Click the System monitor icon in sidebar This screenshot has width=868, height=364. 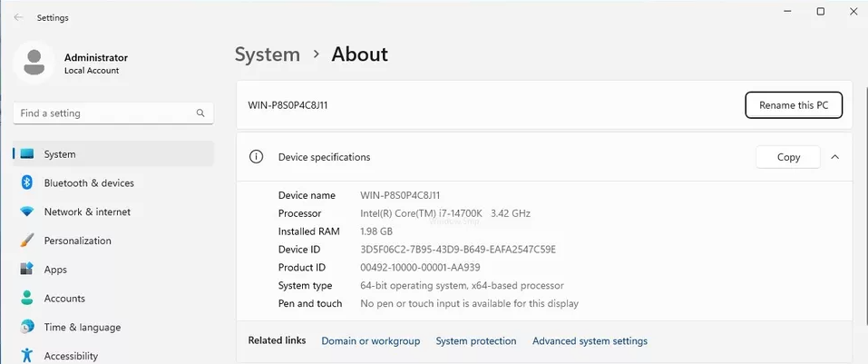pos(27,154)
